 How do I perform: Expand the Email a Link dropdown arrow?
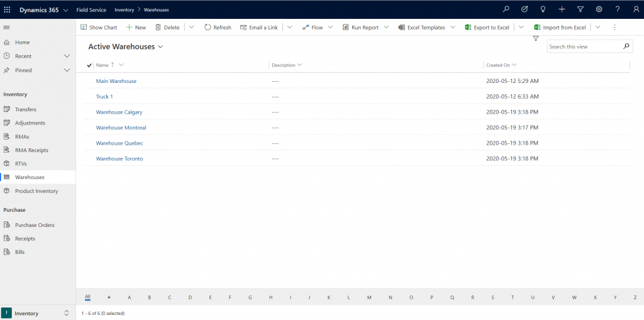pyautogui.click(x=289, y=28)
